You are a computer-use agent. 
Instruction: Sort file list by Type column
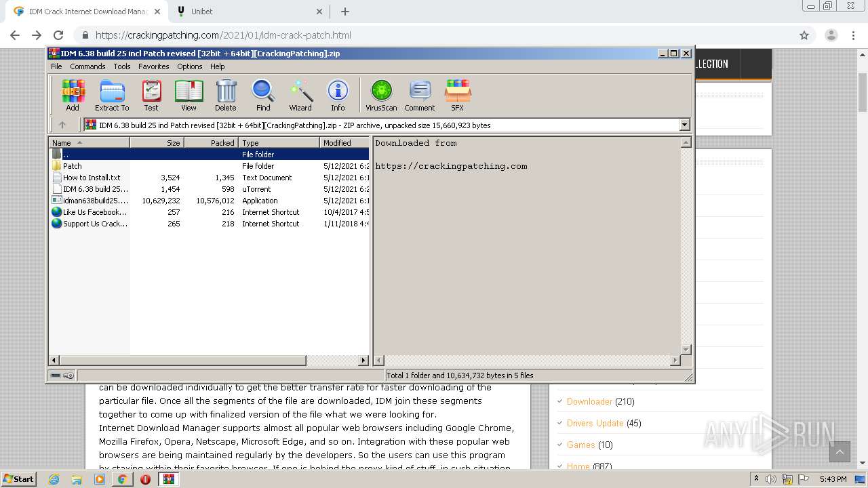[279, 143]
